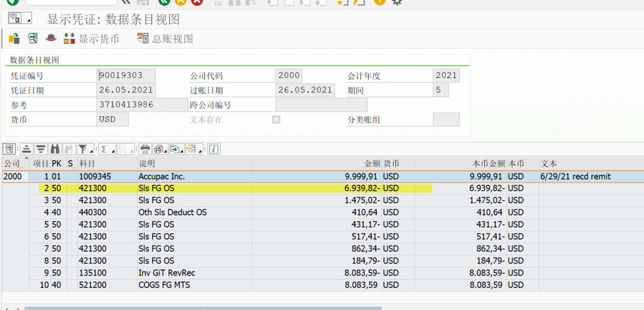644x310 pixels.
Task: Click the Print icon in grid toolbar
Action: [145, 148]
